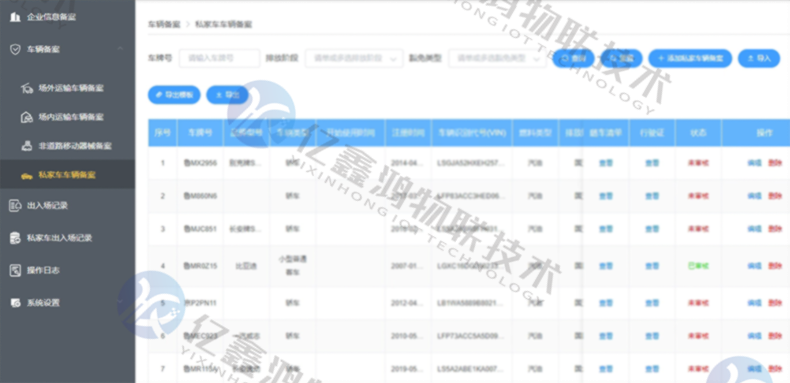Click the green 已审核 status in row 4

click(698, 266)
